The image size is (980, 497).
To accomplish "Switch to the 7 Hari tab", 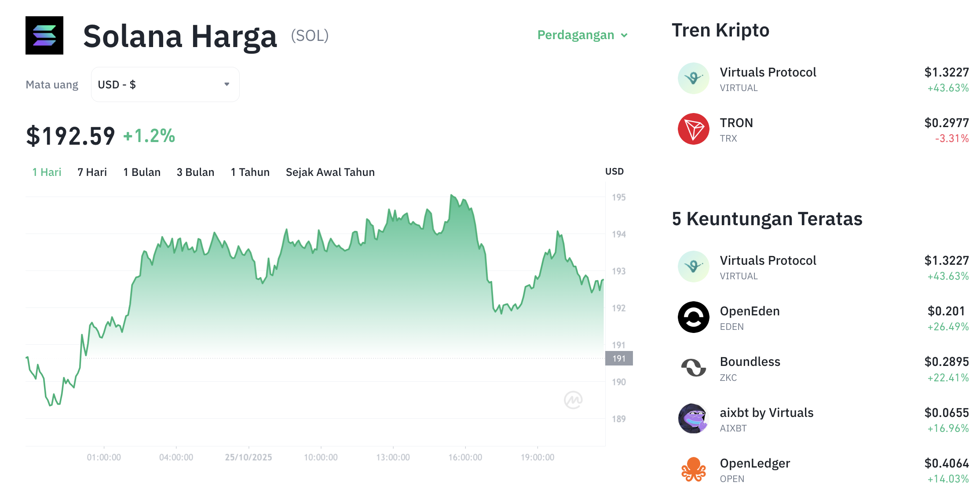I will [x=92, y=172].
